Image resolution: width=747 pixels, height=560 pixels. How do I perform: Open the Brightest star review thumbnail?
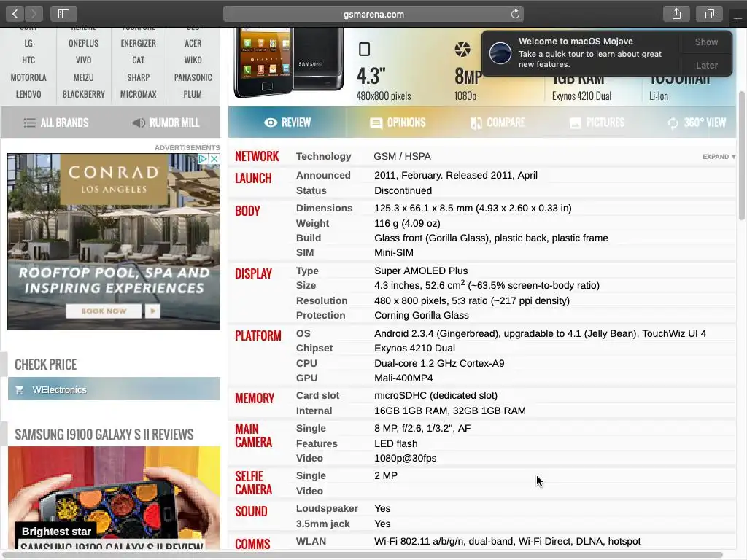click(x=115, y=497)
